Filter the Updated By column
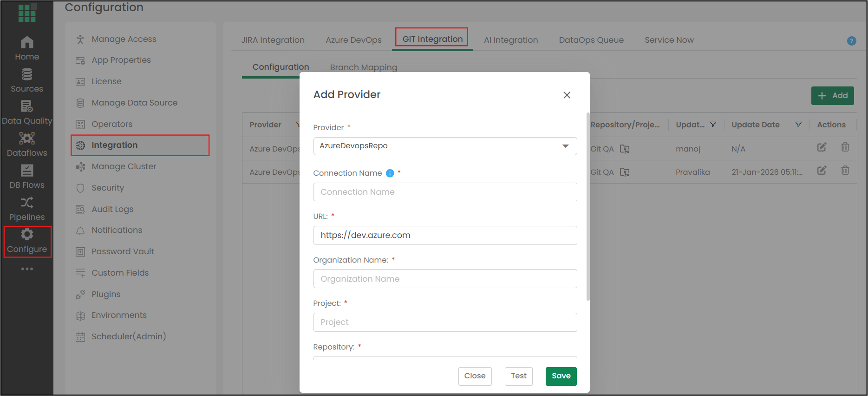The image size is (868, 396). 713,125
